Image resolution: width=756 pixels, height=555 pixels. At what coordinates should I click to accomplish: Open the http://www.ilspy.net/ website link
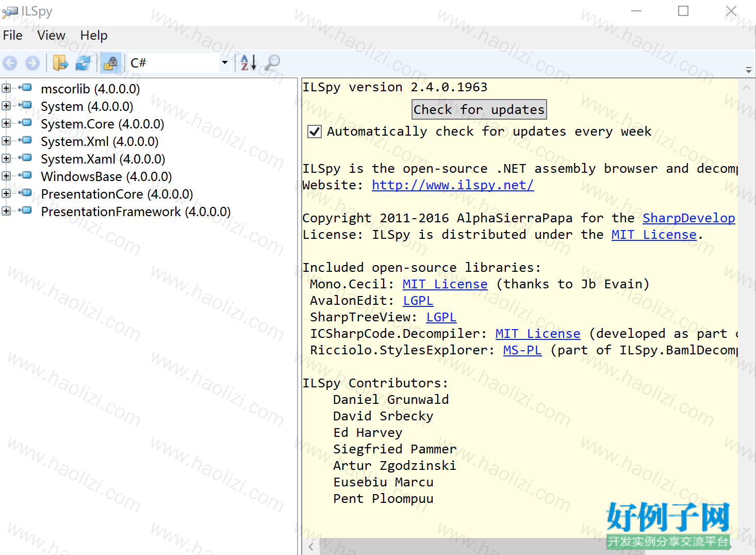(453, 185)
